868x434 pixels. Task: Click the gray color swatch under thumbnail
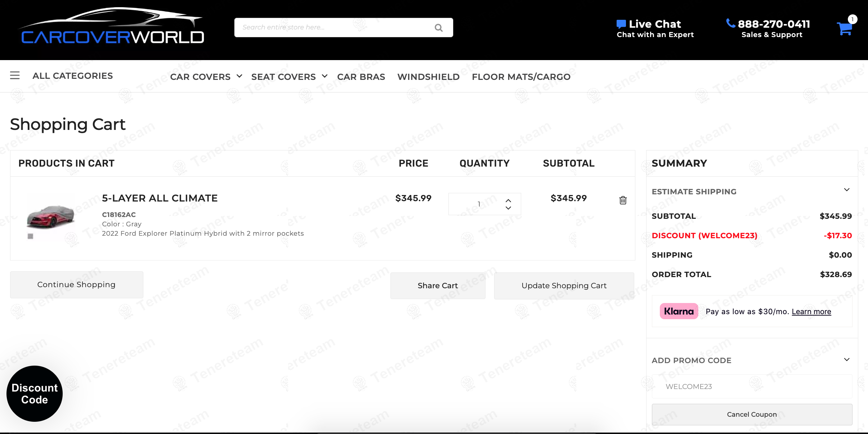tap(31, 236)
